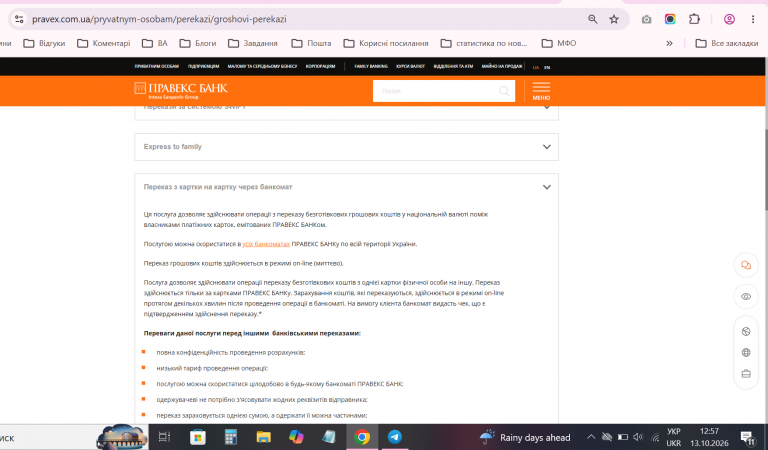Click the page vertical scrollbar
This screenshot has height=450, width=768.
[765, 170]
